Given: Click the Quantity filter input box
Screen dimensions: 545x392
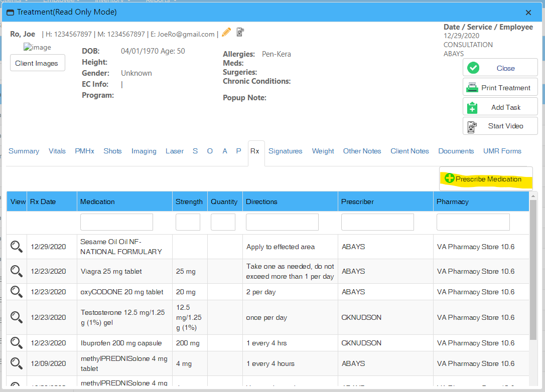Looking at the screenshot, I should click(x=223, y=222).
